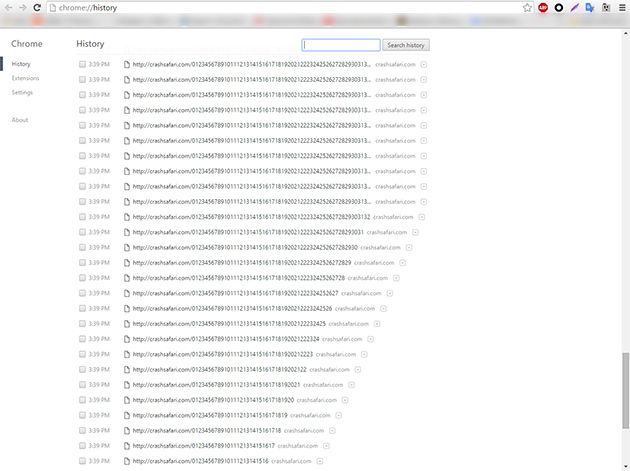Viewport: 630px width, 471px height.
Task: Click the browser forward arrow
Action: (x=22, y=8)
